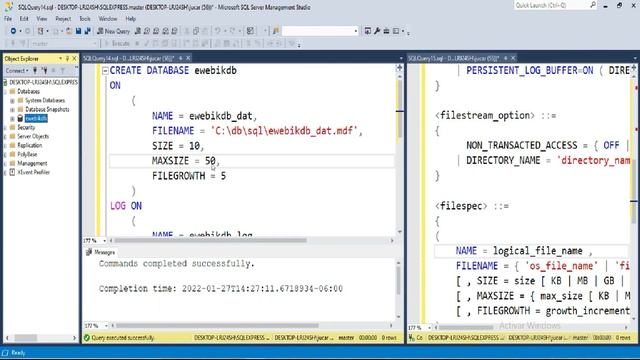
Task: Click the Execute query button
Action: tap(117, 43)
